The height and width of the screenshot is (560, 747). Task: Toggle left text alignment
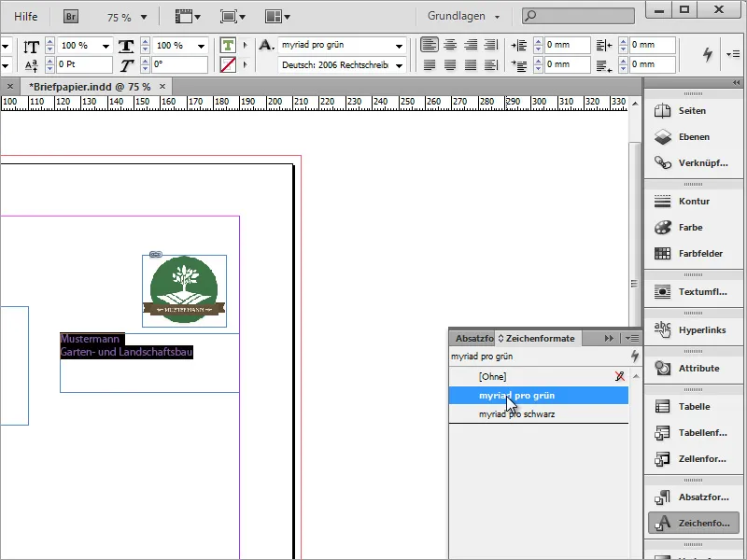point(429,45)
